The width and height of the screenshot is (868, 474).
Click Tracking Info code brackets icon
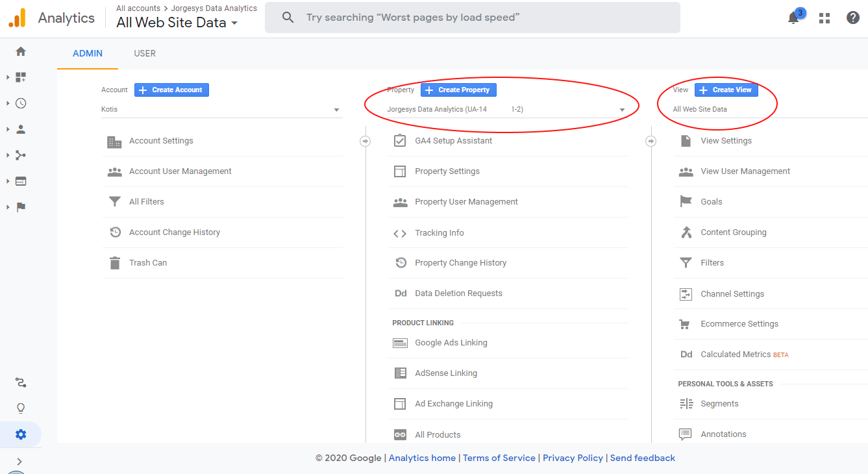[x=400, y=233]
